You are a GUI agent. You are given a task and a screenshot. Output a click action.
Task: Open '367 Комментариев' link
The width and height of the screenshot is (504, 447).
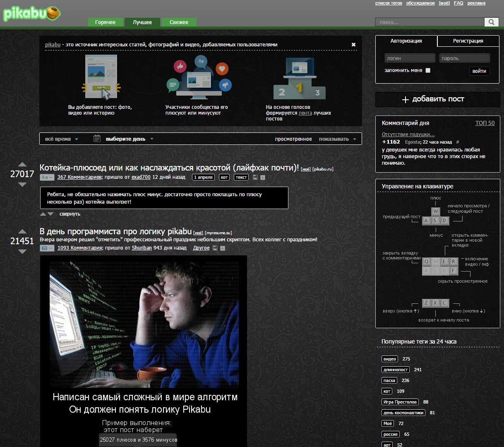[79, 177]
